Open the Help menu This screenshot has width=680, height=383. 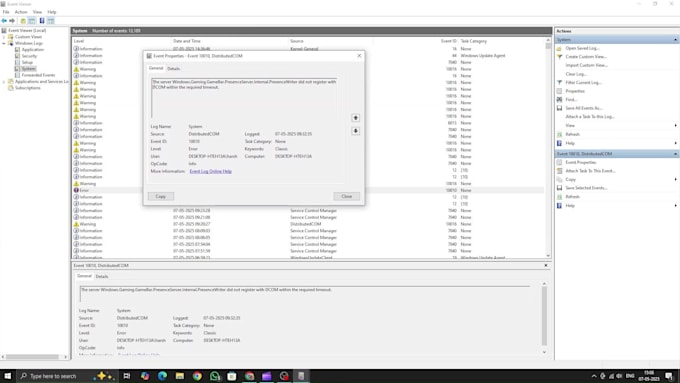52,12
